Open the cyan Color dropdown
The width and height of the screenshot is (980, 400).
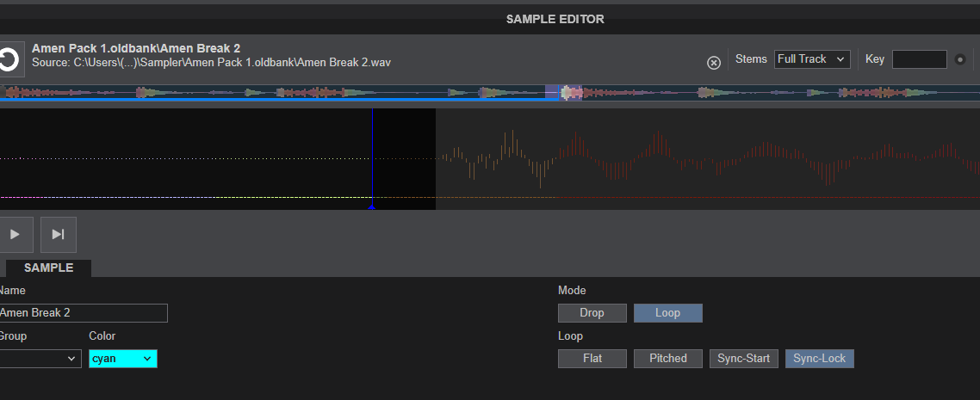(x=123, y=359)
